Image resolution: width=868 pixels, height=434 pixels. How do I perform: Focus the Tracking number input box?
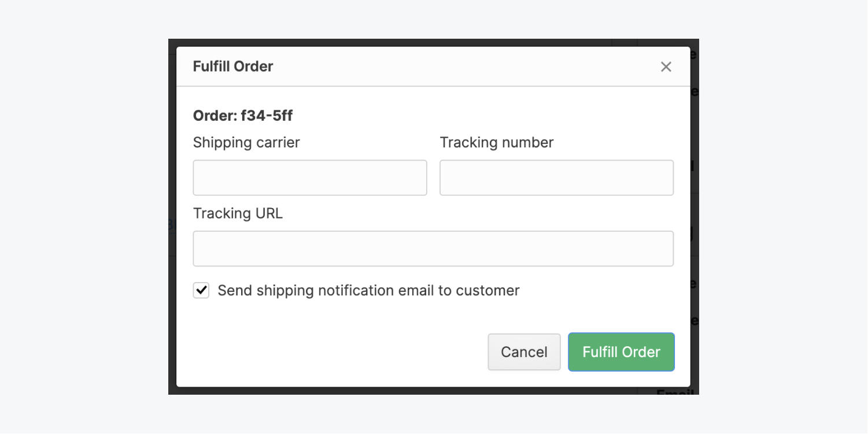pyautogui.click(x=556, y=178)
